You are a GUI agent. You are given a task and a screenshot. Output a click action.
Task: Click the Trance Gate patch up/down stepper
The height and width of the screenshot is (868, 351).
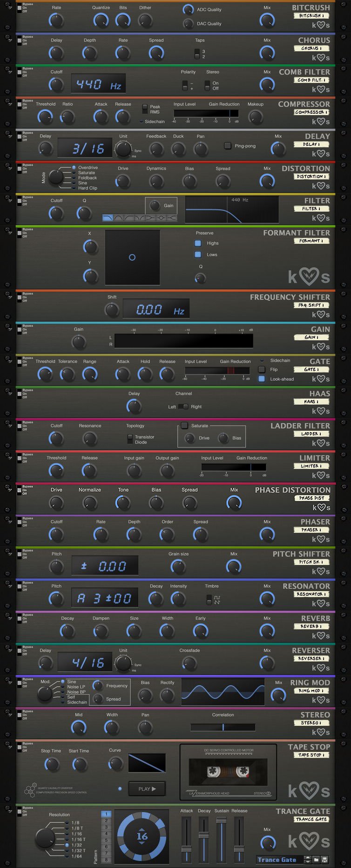coord(307,859)
